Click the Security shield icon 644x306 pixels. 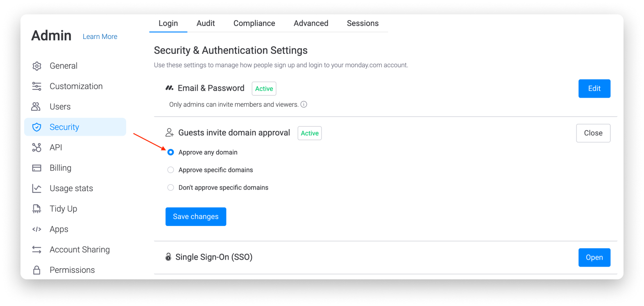pyautogui.click(x=37, y=127)
